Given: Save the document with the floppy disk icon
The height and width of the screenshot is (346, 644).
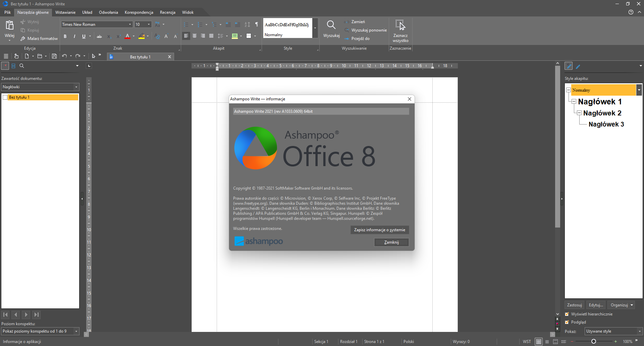Looking at the screenshot, I should click(x=54, y=56).
